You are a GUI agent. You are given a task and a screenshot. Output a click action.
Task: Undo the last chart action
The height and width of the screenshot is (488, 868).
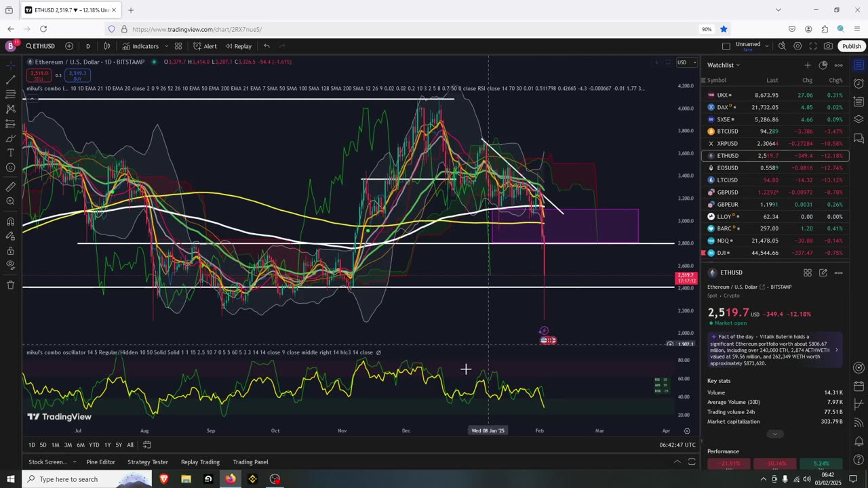(267, 46)
